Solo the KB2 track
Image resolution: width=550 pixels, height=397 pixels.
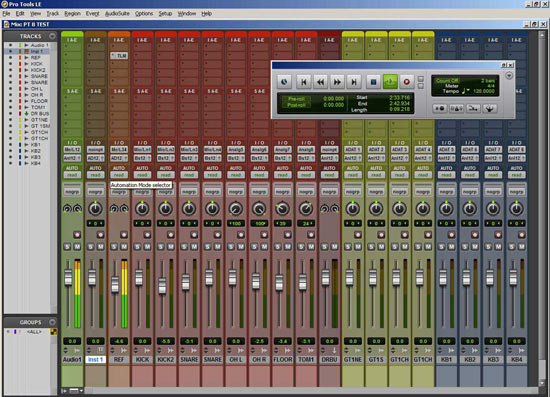pos(465,247)
